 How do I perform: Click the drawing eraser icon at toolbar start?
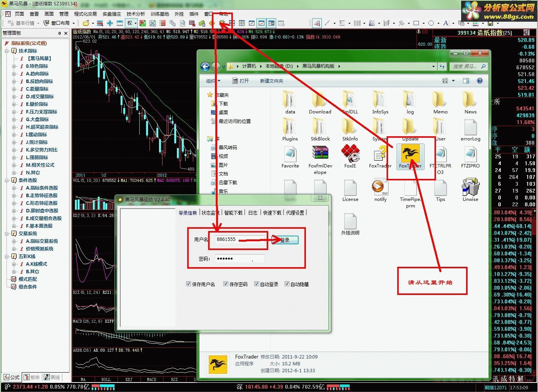pyautogui.click(x=317, y=23)
